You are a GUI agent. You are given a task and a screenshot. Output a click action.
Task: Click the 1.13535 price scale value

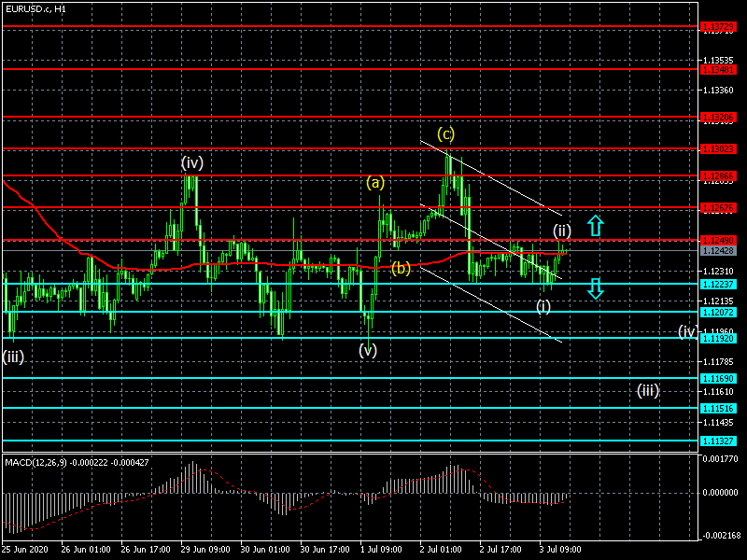coord(718,61)
